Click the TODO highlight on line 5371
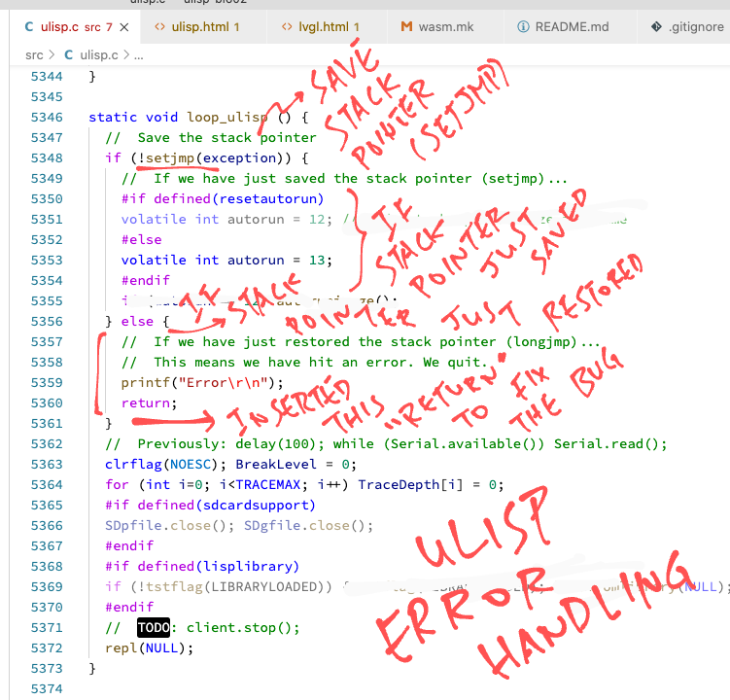 154,627
